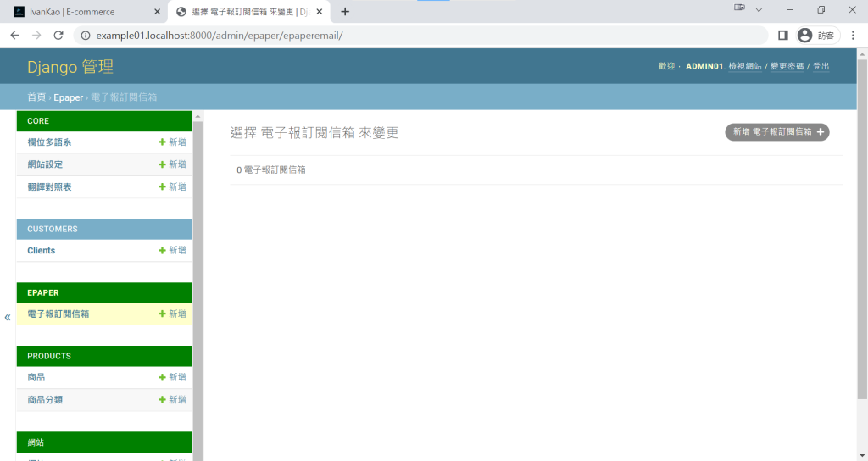Image resolution: width=868 pixels, height=461 pixels.
Task: Click the browser address bar URL
Action: 220,36
